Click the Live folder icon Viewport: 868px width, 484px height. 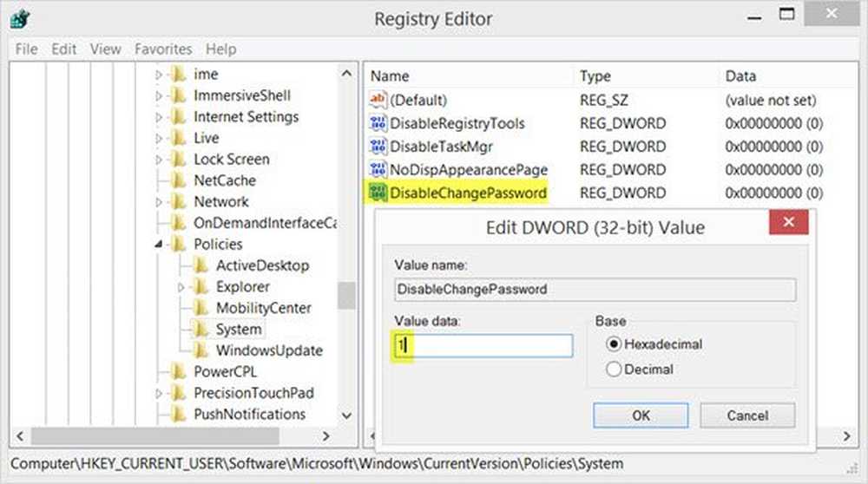pyautogui.click(x=178, y=138)
